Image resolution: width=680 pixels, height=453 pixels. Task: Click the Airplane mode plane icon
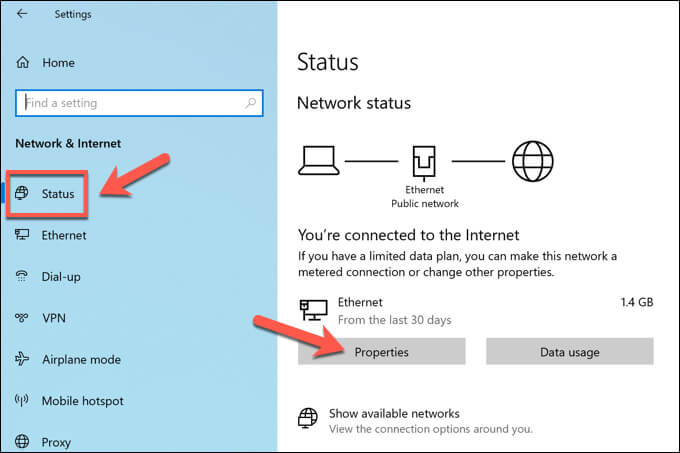(22, 360)
